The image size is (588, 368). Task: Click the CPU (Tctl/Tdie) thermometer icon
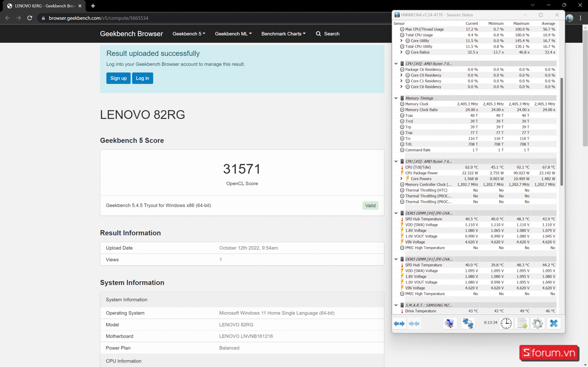click(402, 167)
